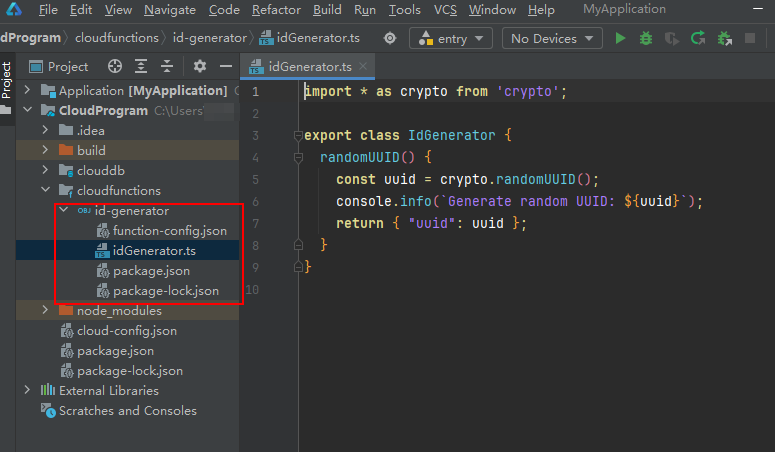Image resolution: width=775 pixels, height=452 pixels.
Task: Click the Collapse All icon in Project panel
Action: [x=165, y=67]
